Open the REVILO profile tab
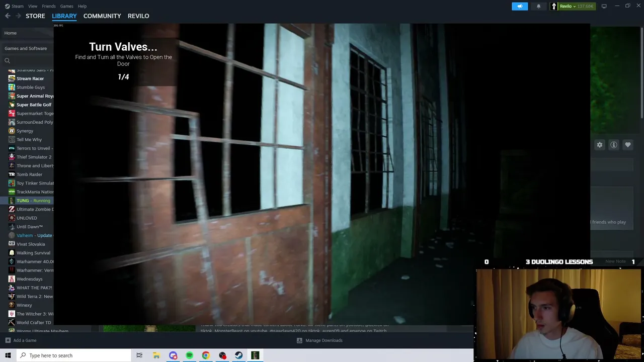This screenshot has height=362, width=644. click(138, 16)
